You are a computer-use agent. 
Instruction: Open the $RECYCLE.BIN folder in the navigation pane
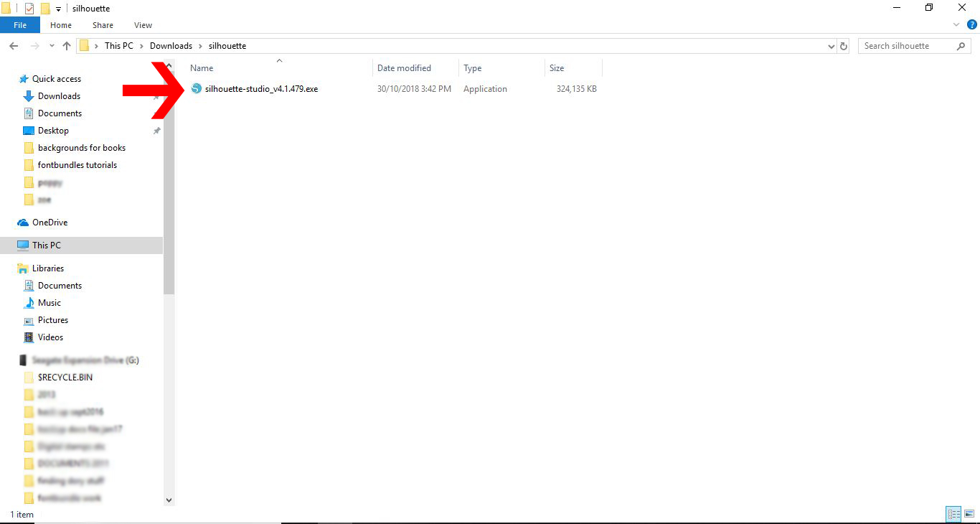click(65, 378)
